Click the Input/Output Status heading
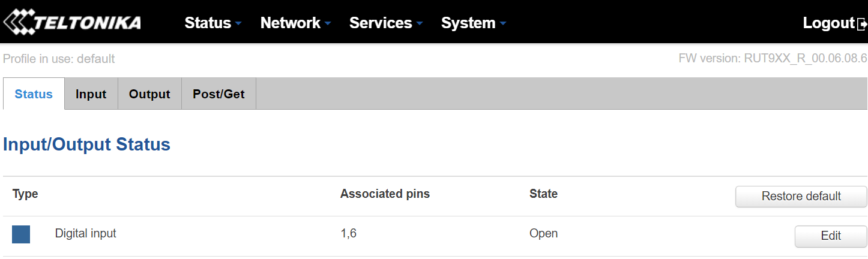The height and width of the screenshot is (259, 868). point(86,144)
